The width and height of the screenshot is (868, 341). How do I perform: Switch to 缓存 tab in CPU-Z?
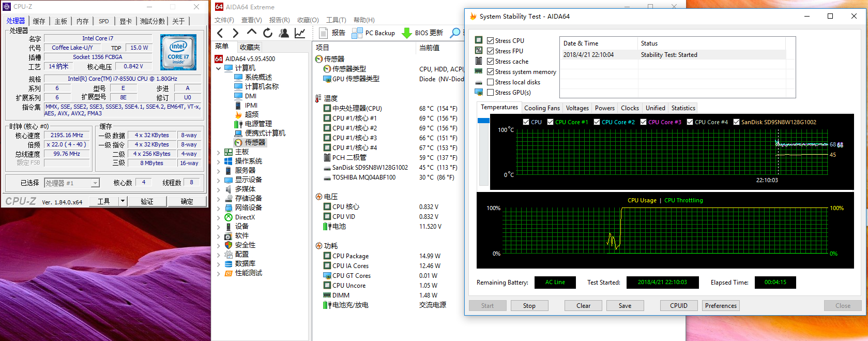pyautogui.click(x=39, y=21)
